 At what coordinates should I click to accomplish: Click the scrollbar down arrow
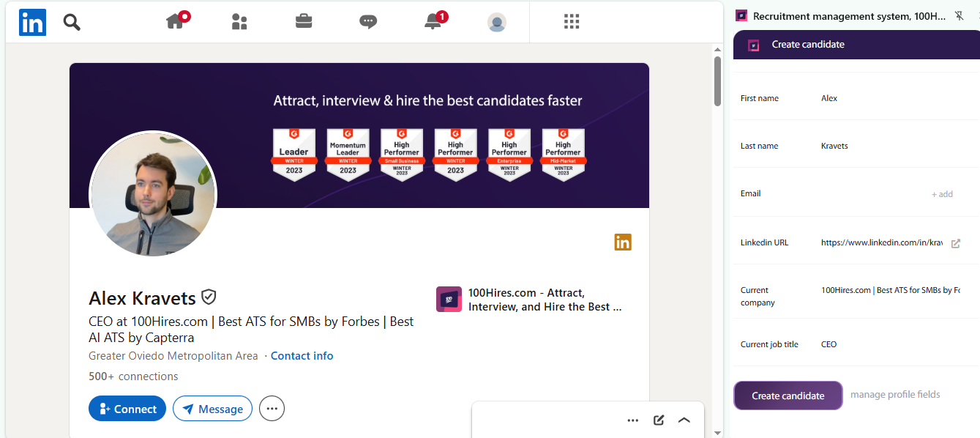tap(717, 433)
